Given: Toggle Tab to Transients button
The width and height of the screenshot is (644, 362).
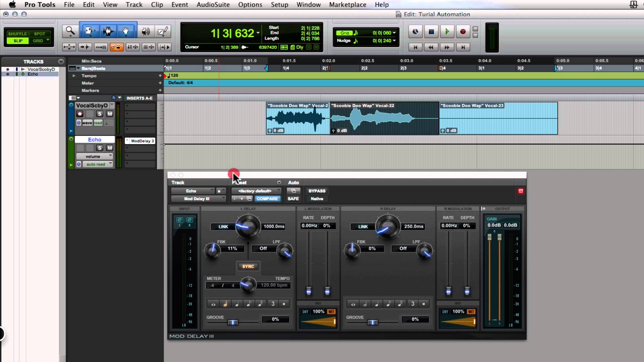Looking at the screenshot, I should point(85,47).
